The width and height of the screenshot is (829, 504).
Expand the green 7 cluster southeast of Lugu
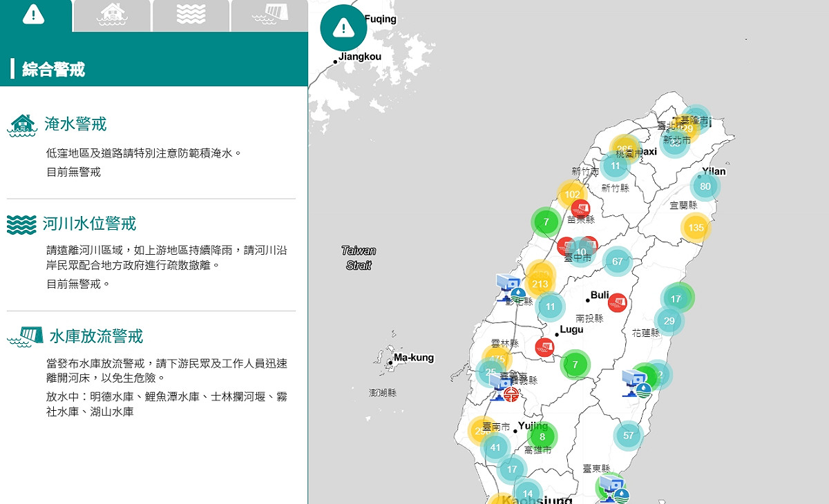pos(575,364)
